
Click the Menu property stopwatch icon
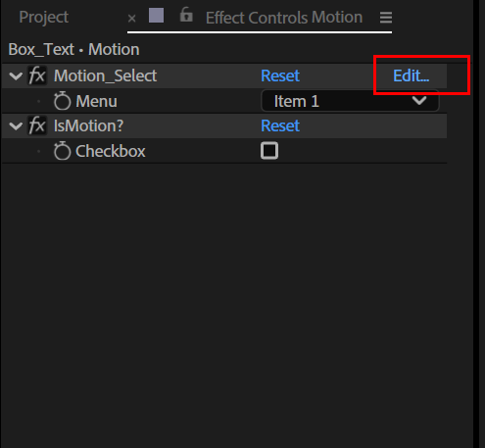(x=62, y=101)
